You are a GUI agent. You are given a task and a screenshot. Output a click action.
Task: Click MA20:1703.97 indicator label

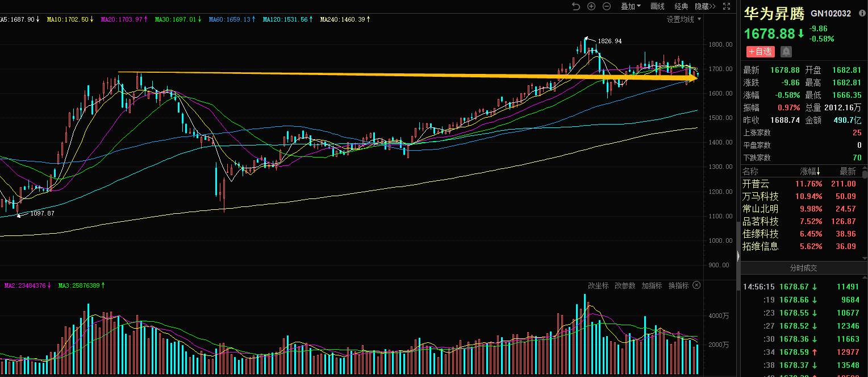124,19
